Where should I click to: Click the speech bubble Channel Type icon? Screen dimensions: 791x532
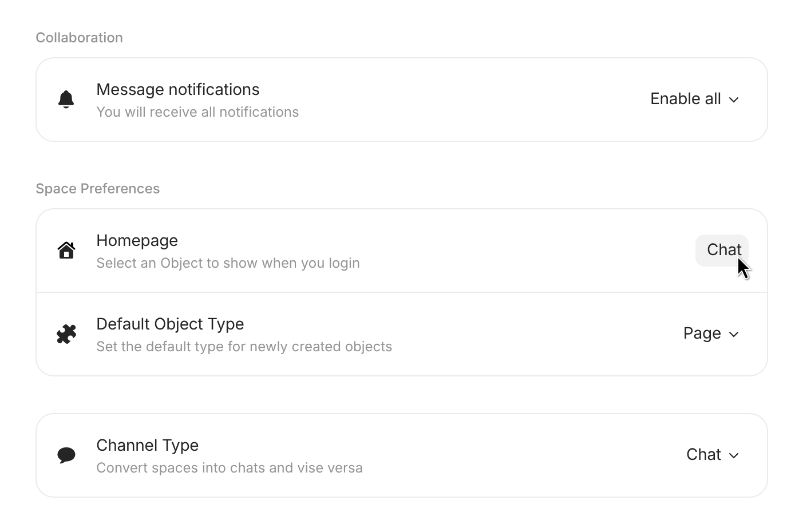[x=66, y=455]
